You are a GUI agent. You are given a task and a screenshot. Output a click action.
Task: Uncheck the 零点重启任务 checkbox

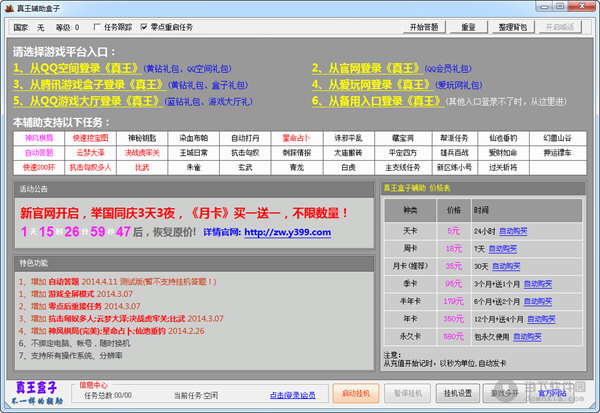pos(144,27)
